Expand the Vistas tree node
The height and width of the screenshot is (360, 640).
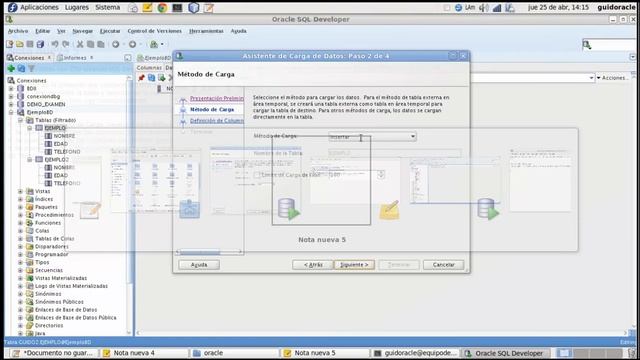[x=20, y=191]
